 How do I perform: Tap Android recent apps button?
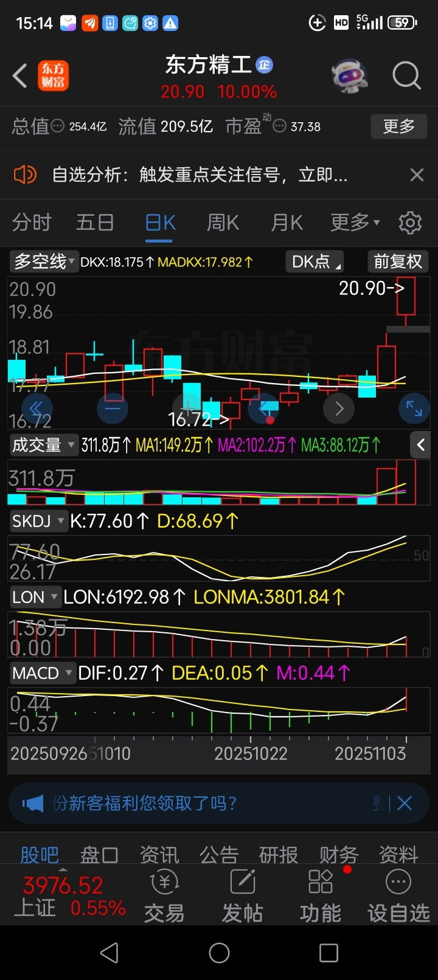click(x=328, y=953)
